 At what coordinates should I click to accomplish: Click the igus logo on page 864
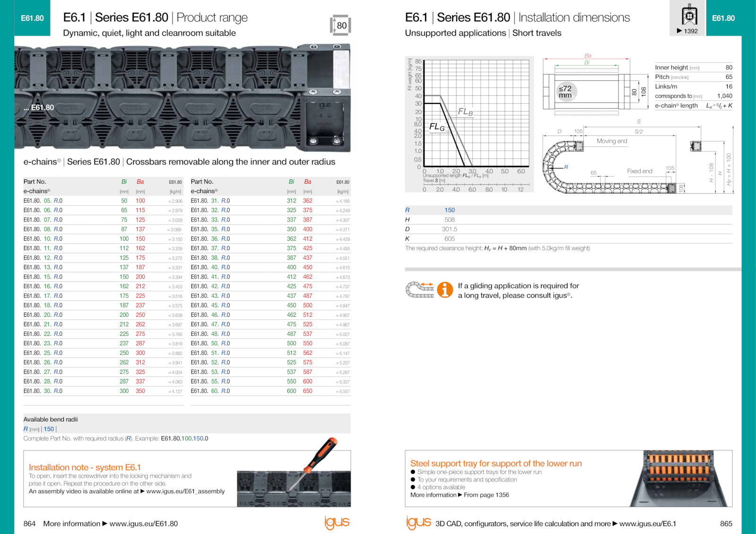pyautogui.click(x=337, y=522)
